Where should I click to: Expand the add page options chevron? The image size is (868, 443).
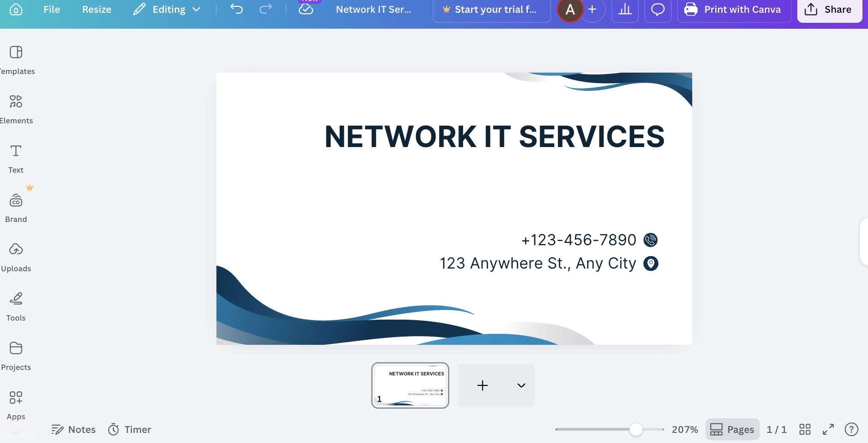click(521, 385)
